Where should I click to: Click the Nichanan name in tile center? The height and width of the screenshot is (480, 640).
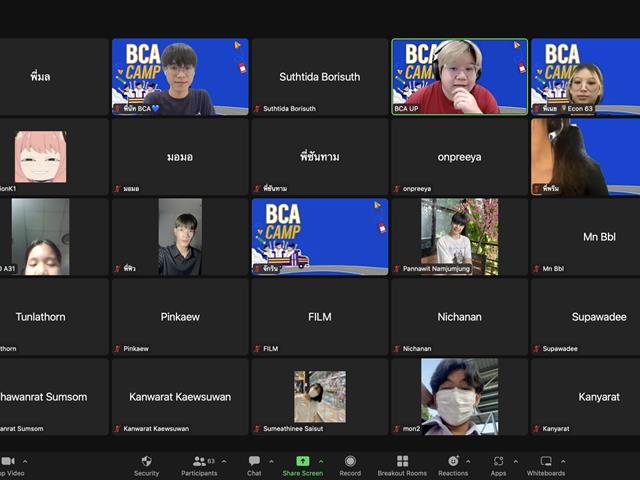460,317
